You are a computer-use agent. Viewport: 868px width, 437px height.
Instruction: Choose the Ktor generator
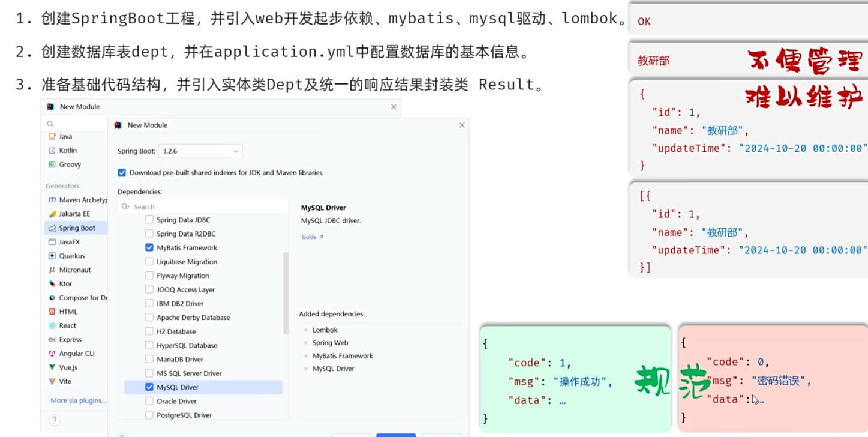click(x=60, y=284)
